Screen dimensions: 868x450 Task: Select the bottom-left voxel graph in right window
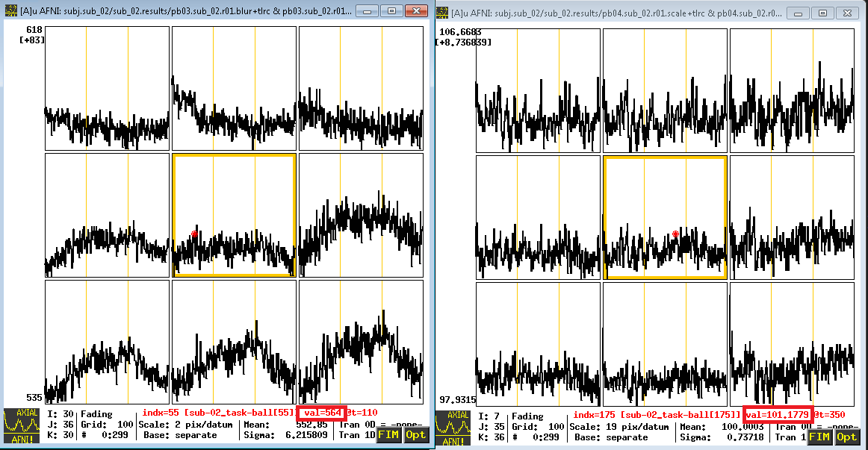click(538, 345)
